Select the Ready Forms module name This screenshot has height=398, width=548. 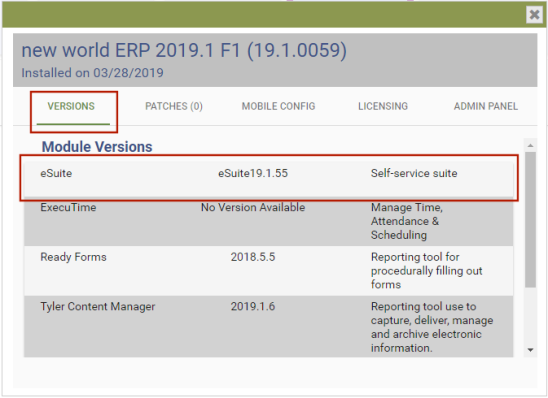[x=73, y=257]
